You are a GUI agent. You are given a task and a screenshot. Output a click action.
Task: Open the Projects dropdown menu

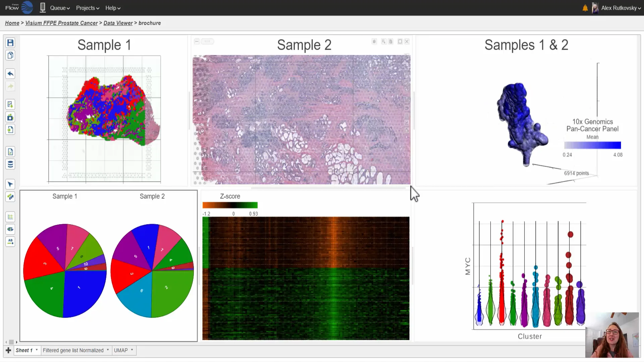[x=88, y=8]
